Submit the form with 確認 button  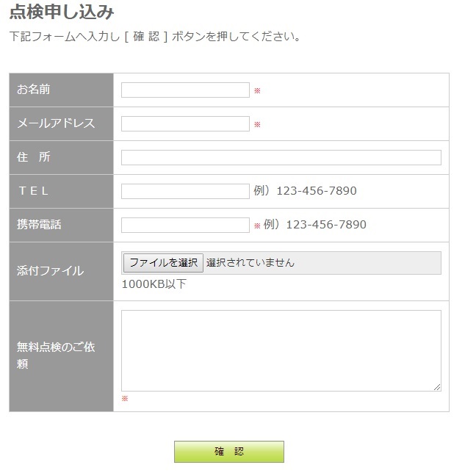(x=228, y=452)
